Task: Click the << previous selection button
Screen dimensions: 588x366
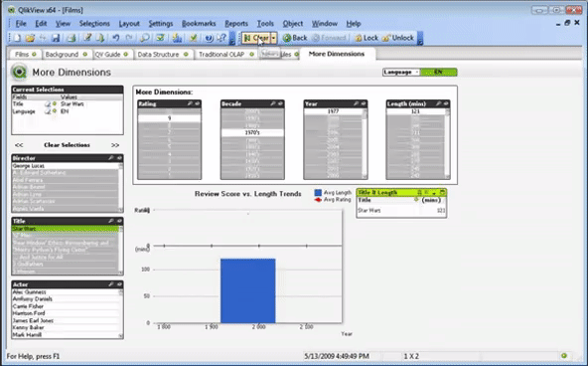Action: [x=19, y=145]
